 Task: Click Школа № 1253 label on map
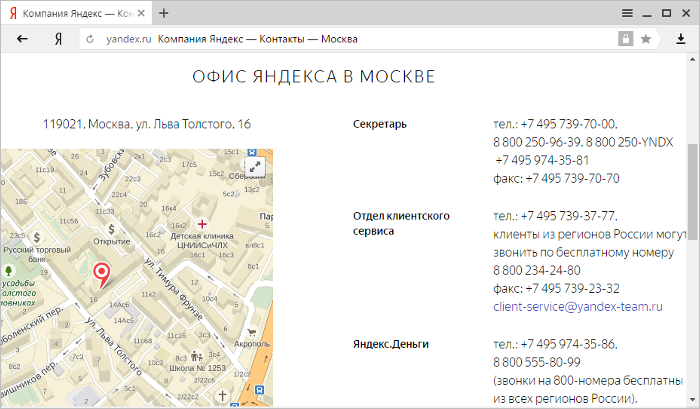tap(198, 368)
